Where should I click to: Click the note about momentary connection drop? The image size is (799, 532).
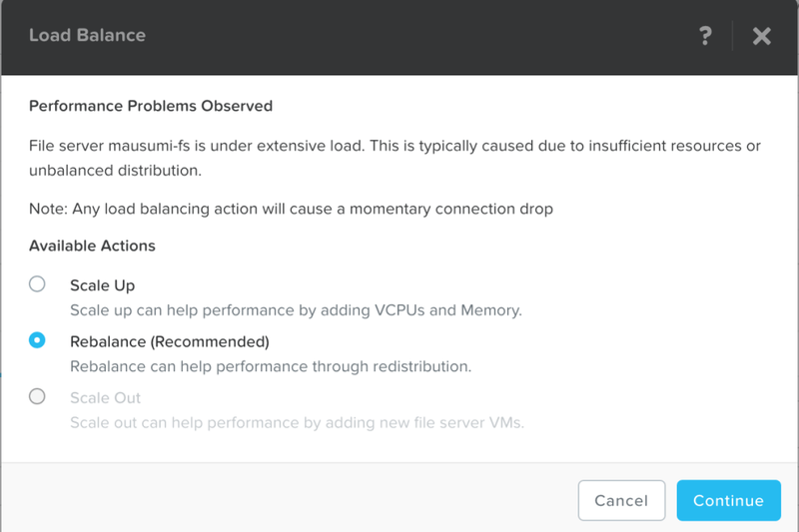pyautogui.click(x=291, y=209)
